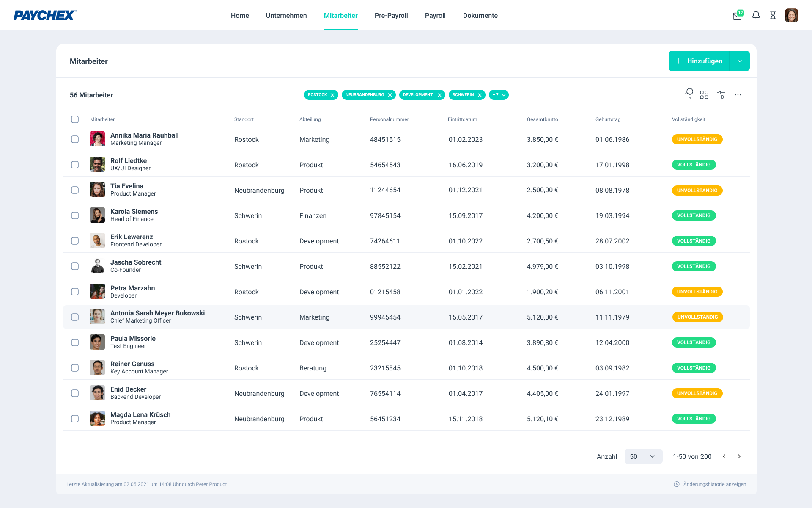
Task: Open the Anzahl 50 rows dropdown
Action: pyautogui.click(x=643, y=456)
